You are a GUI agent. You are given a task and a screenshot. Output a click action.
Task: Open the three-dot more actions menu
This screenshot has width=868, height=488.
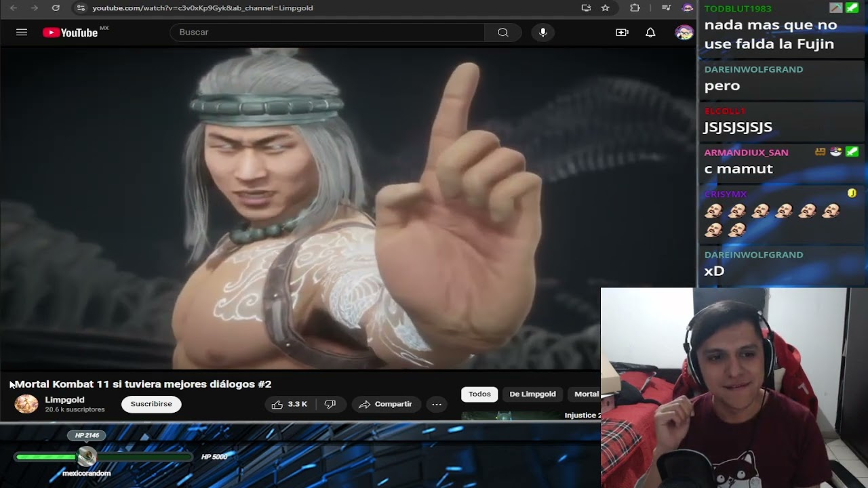(x=437, y=404)
